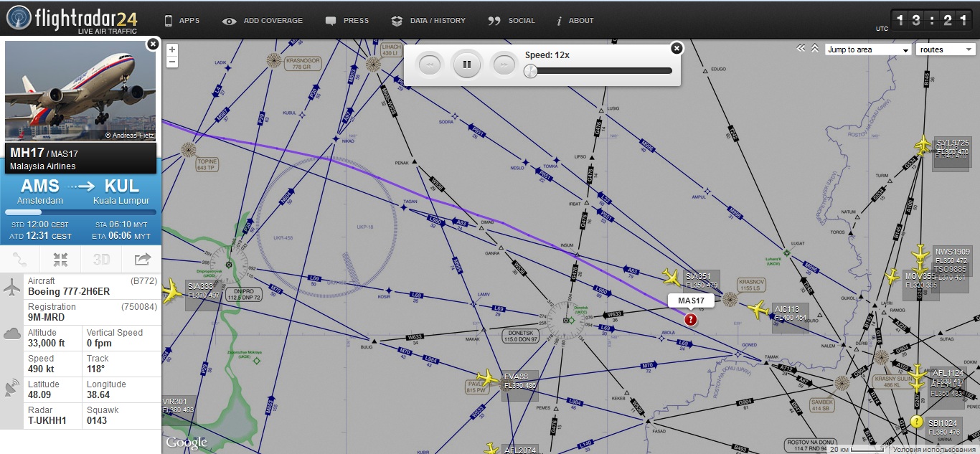Collapse toolbar with double up chevron

click(815, 49)
